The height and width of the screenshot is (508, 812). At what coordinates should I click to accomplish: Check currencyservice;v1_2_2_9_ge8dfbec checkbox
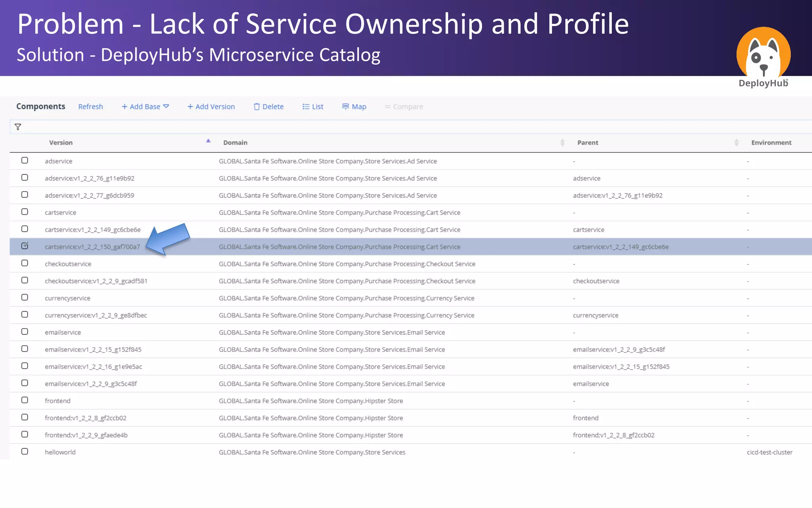coord(25,314)
